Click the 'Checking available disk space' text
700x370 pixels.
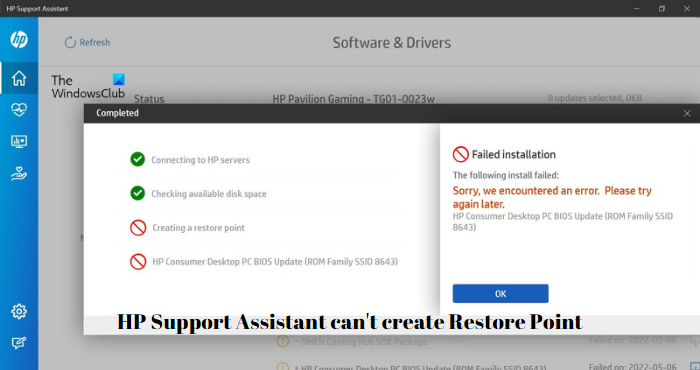[209, 194]
